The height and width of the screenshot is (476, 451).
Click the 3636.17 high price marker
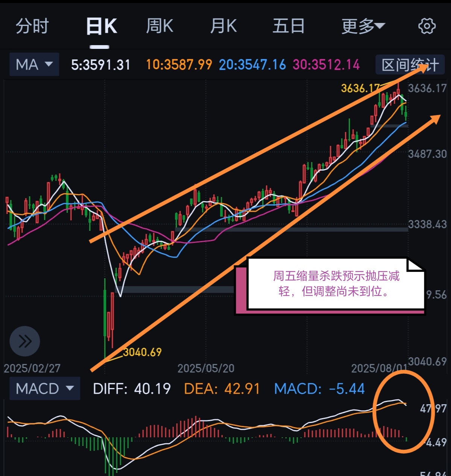click(x=360, y=88)
